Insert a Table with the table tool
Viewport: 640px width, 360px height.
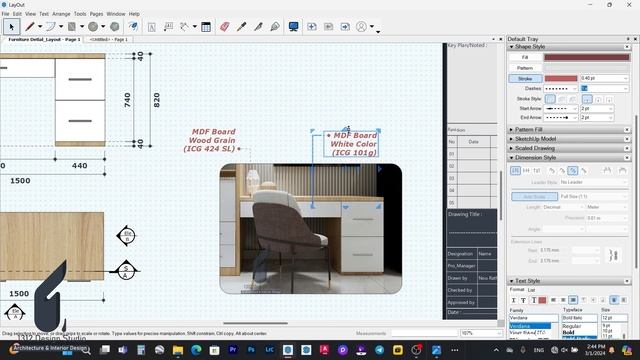coord(206,27)
